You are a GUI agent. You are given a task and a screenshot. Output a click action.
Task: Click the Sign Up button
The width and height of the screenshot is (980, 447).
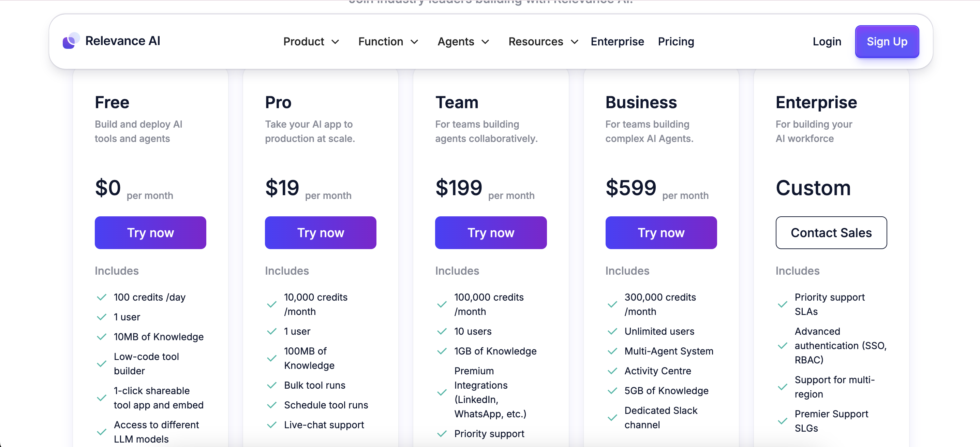click(887, 42)
